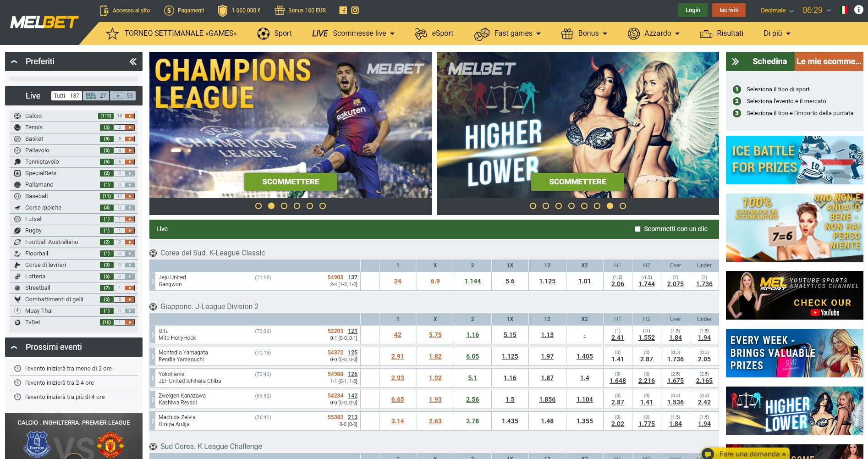
Task: Select first dot of Champions League carousel
Action: click(x=258, y=206)
